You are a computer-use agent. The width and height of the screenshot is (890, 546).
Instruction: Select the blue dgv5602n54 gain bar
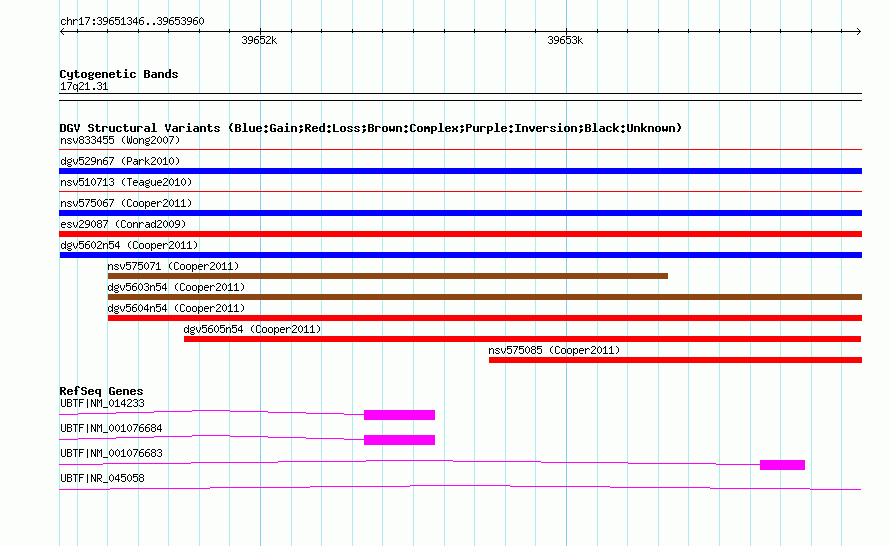(x=460, y=255)
